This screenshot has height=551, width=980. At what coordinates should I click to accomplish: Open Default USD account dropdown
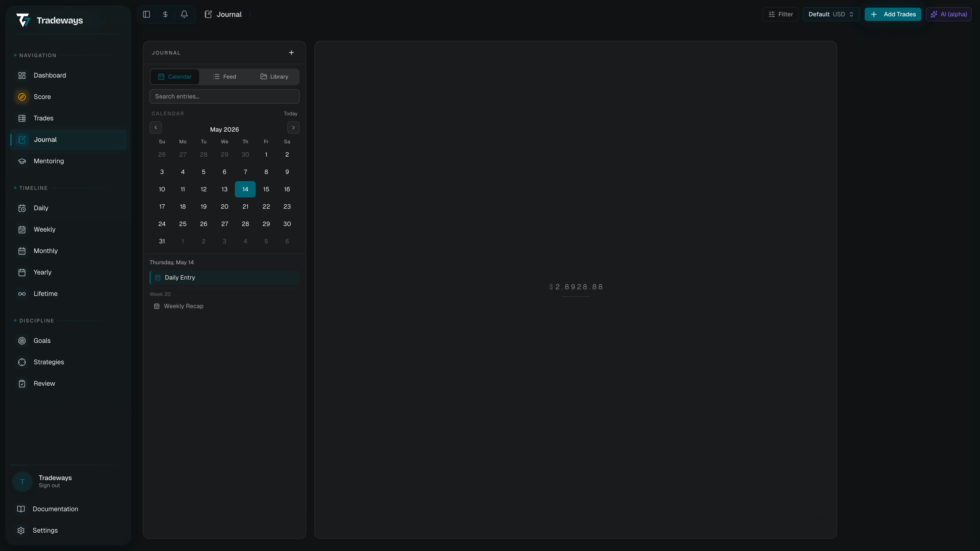coord(831,15)
